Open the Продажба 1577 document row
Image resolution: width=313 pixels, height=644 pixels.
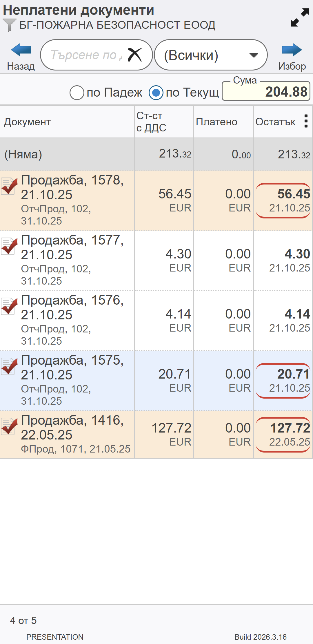click(x=72, y=260)
